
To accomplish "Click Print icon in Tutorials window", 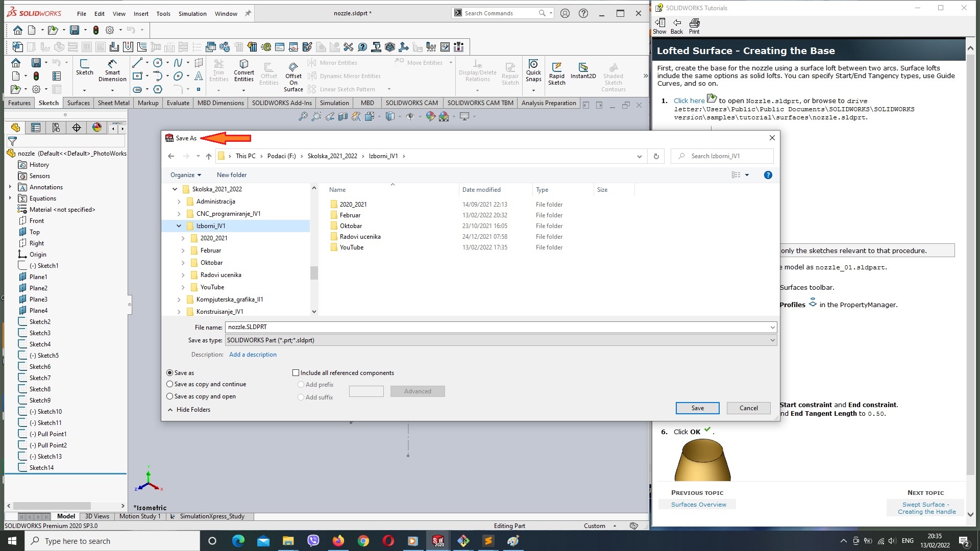I will [x=694, y=26].
